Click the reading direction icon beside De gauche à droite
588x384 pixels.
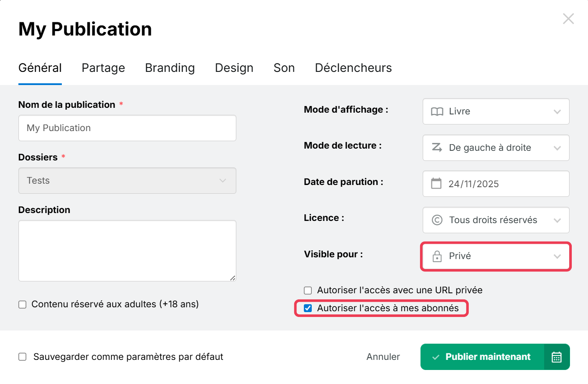coord(437,147)
